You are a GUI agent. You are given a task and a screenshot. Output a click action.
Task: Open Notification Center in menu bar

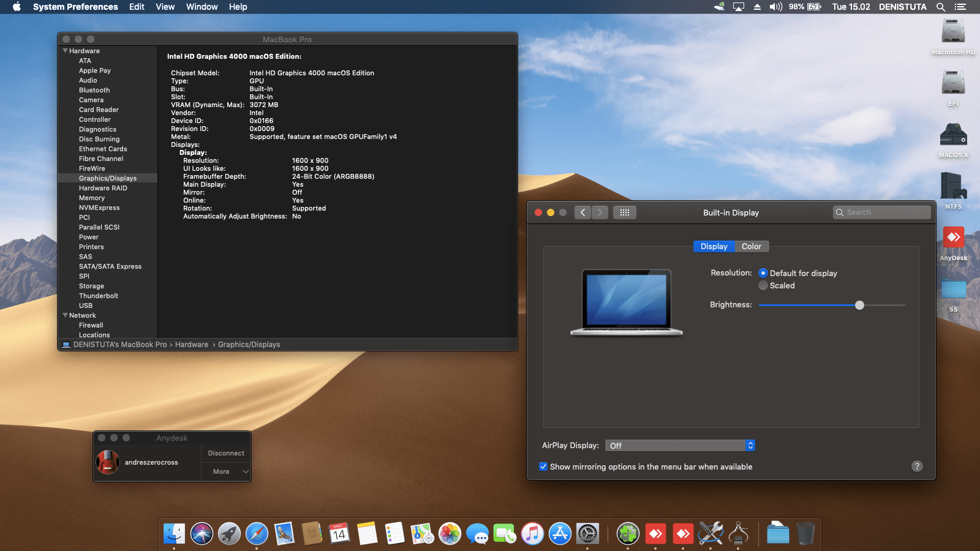960,7
